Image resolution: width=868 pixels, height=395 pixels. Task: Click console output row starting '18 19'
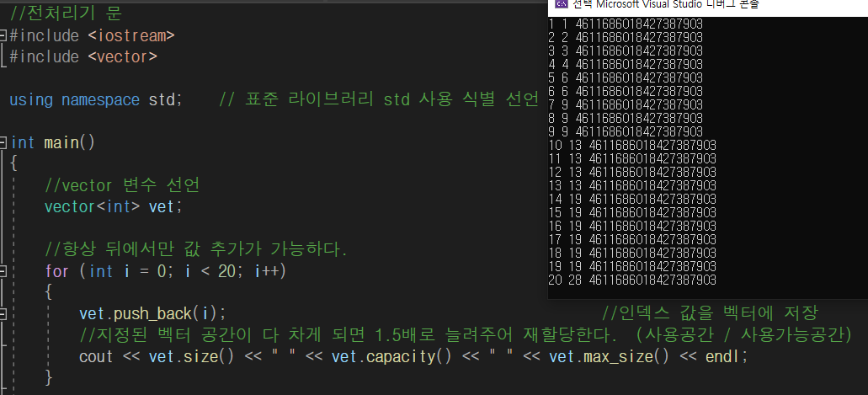[632, 253]
